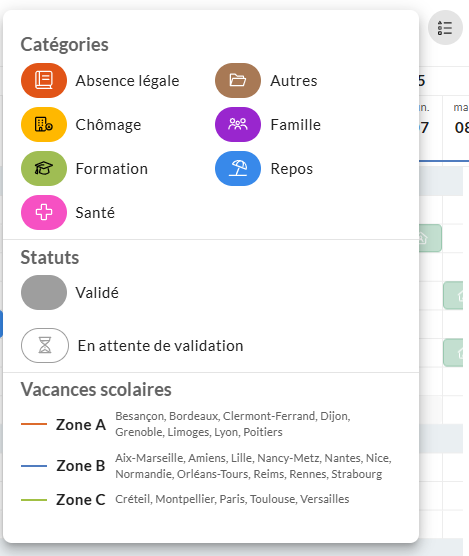The image size is (469, 556).
Task: Click the blue Repos beach umbrella icon
Action: pos(238,168)
